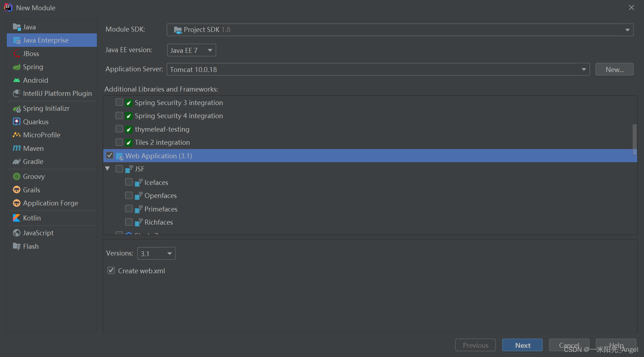644x357 pixels.
Task: Click the JavaScript globe icon
Action: point(17,233)
